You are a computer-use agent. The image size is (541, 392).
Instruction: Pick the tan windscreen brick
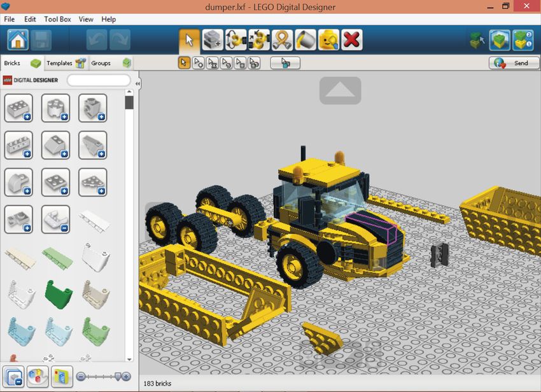pos(96,294)
